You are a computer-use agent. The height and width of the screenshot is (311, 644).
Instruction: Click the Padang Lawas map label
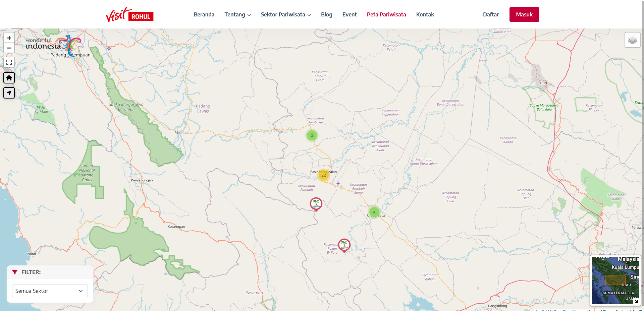pos(203,109)
